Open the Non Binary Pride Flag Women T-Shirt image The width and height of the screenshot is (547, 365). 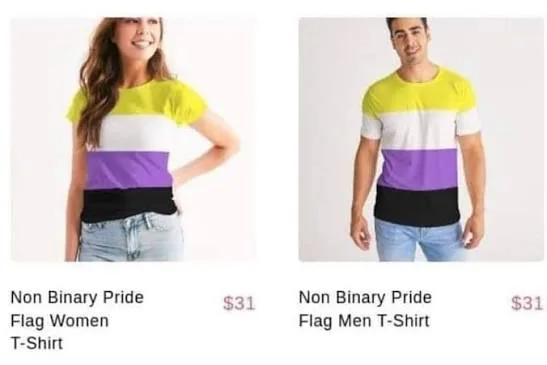[135, 140]
